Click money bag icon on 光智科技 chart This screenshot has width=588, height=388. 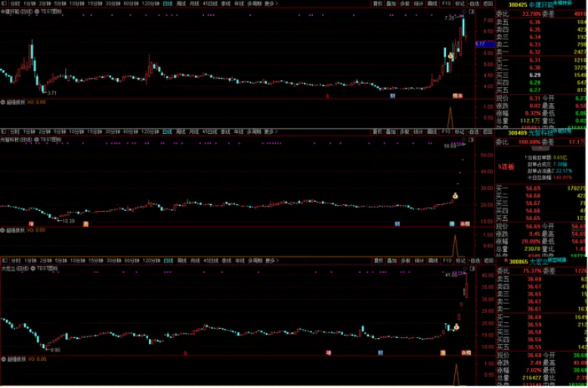click(456, 195)
